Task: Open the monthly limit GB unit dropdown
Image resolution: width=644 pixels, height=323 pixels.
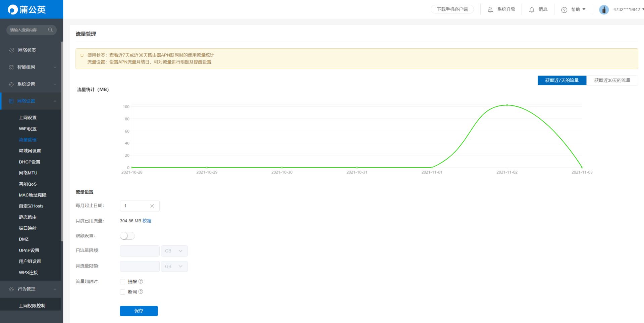Action: pos(174,266)
